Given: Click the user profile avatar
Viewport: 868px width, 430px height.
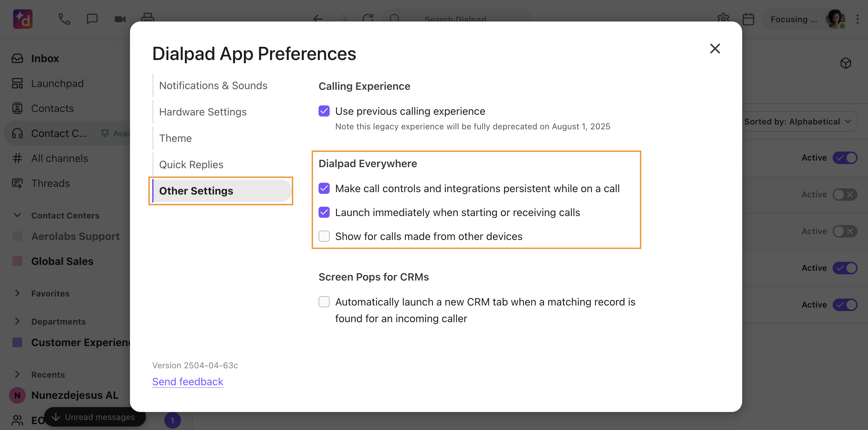Looking at the screenshot, I should pos(835,19).
